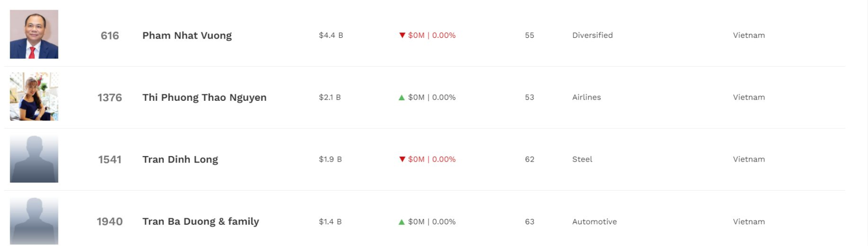
Task: Click green up arrow in Tran Ba Duong row
Action: point(401,222)
